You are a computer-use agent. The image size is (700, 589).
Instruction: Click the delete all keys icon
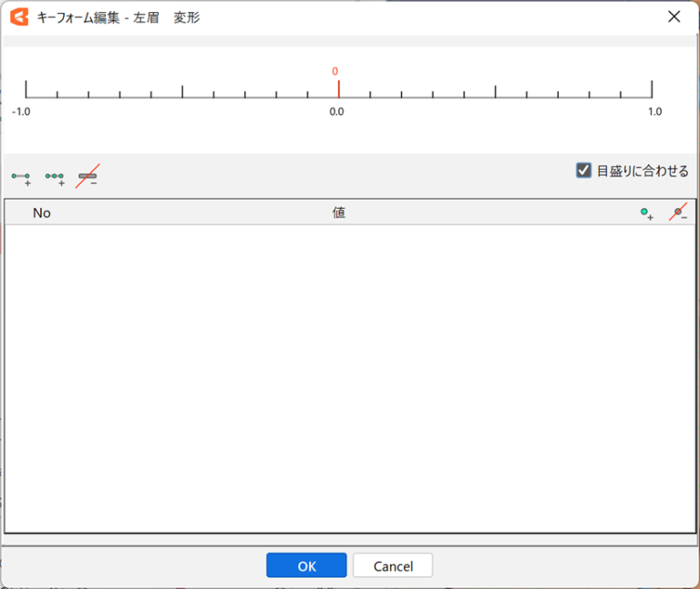[x=87, y=176]
